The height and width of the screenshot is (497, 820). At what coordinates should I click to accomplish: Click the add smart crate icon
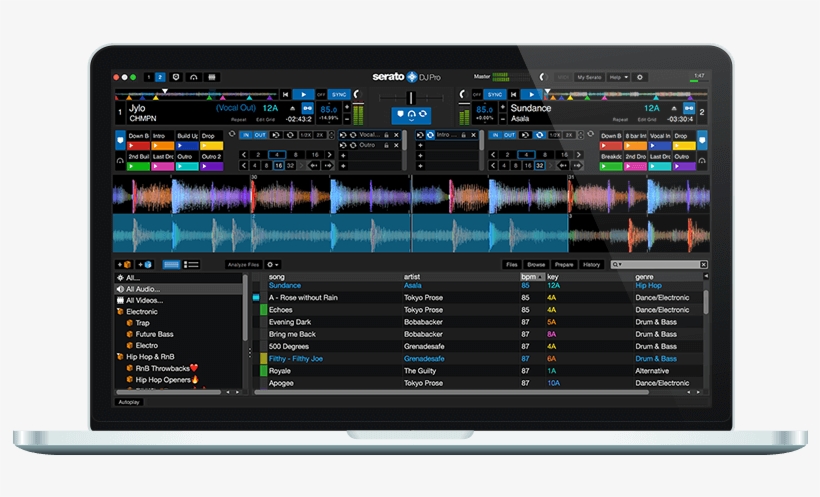coord(145,265)
